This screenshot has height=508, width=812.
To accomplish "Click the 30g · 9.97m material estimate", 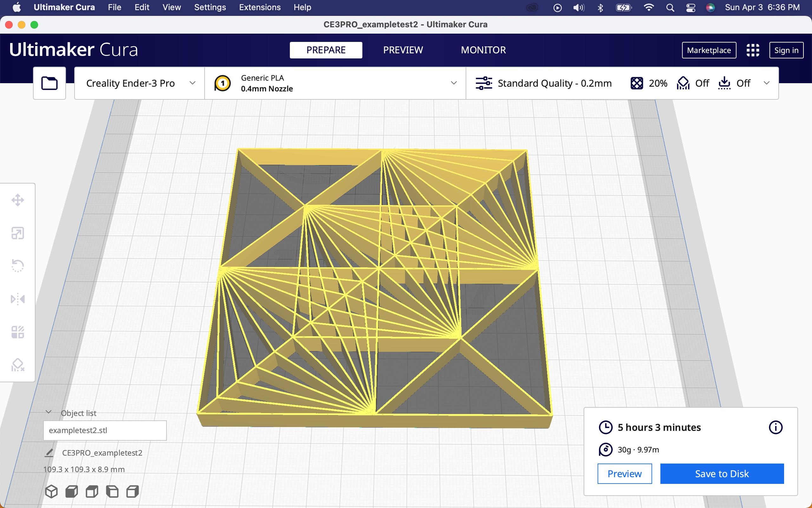I will pyautogui.click(x=638, y=450).
